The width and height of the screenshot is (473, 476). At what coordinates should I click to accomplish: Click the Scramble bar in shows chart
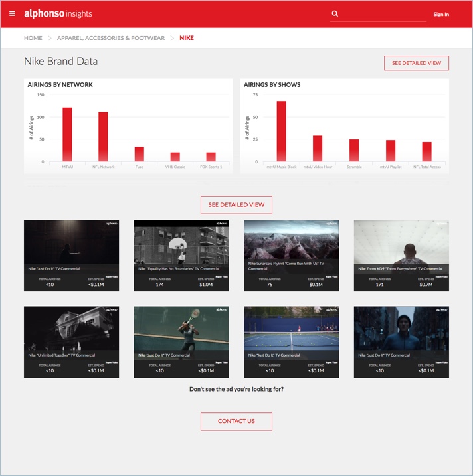click(x=354, y=150)
